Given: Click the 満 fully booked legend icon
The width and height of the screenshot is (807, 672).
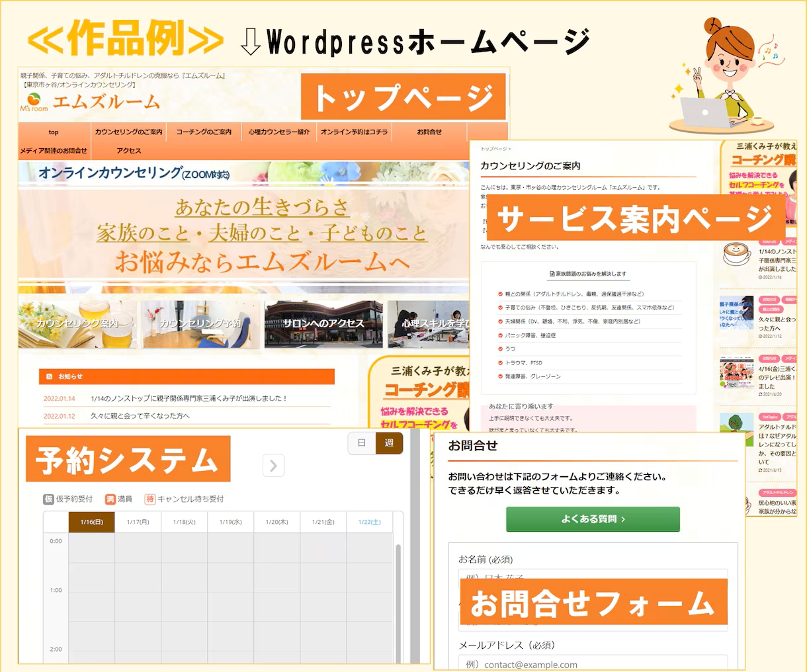Looking at the screenshot, I should (110, 499).
